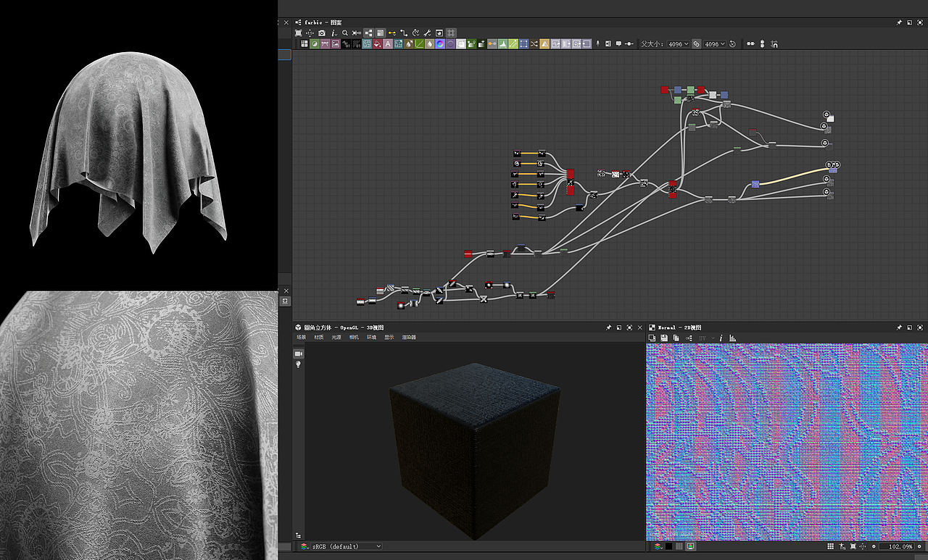
Task: Save the 2D view image with floppy icon
Action: pos(664,338)
